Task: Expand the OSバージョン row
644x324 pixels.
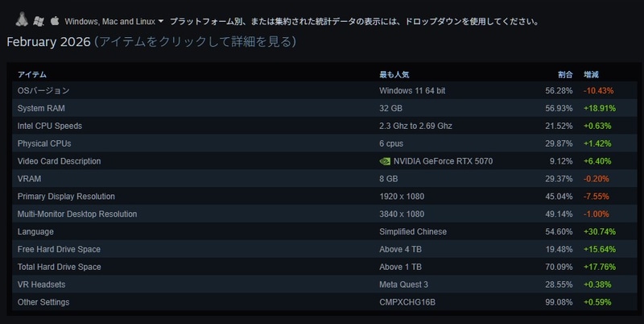Action: (x=43, y=90)
